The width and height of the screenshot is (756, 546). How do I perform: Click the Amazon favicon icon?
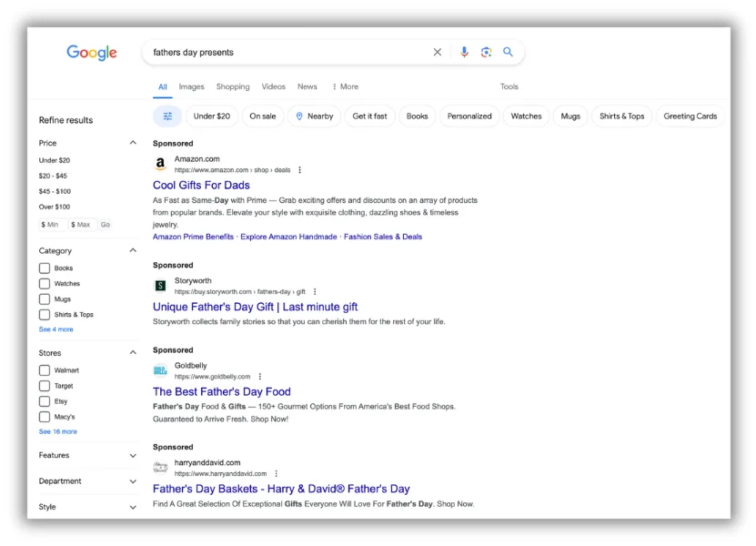[x=160, y=164]
